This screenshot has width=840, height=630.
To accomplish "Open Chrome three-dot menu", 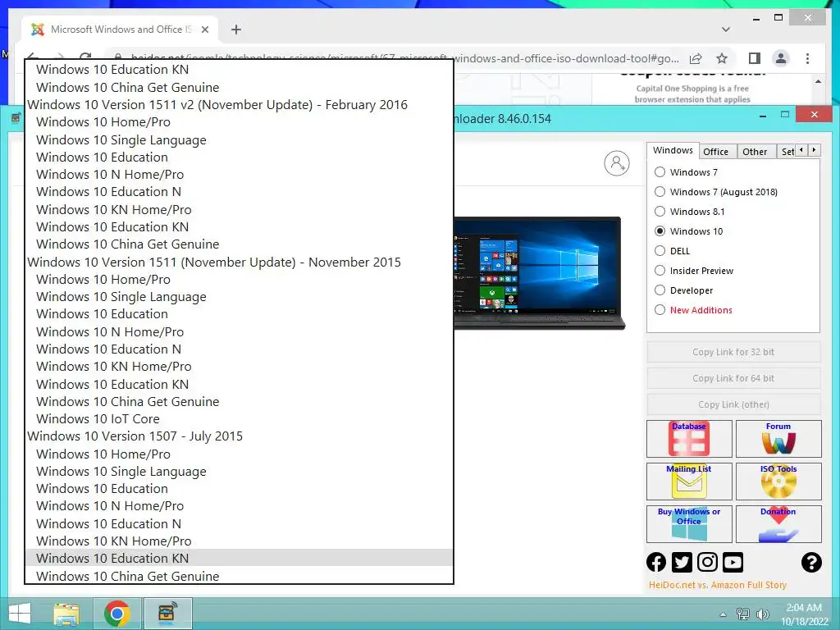I will pos(807,58).
